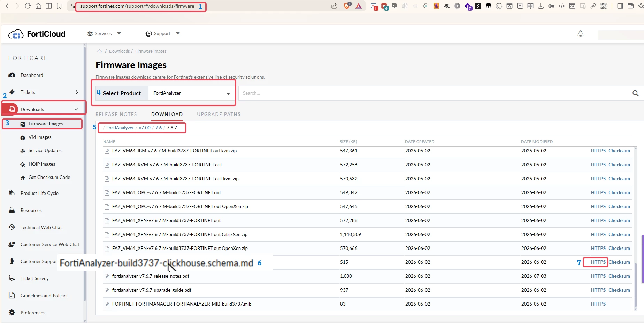This screenshot has height=323, width=644.
Task: Click Checksum for FAZ_VM64_XEN CitrixXen.zip
Action: (619, 234)
